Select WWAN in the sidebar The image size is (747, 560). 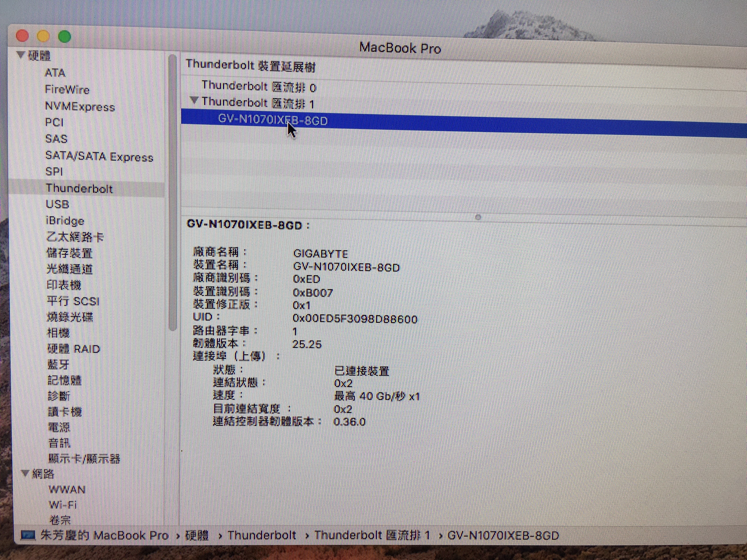pos(67,489)
